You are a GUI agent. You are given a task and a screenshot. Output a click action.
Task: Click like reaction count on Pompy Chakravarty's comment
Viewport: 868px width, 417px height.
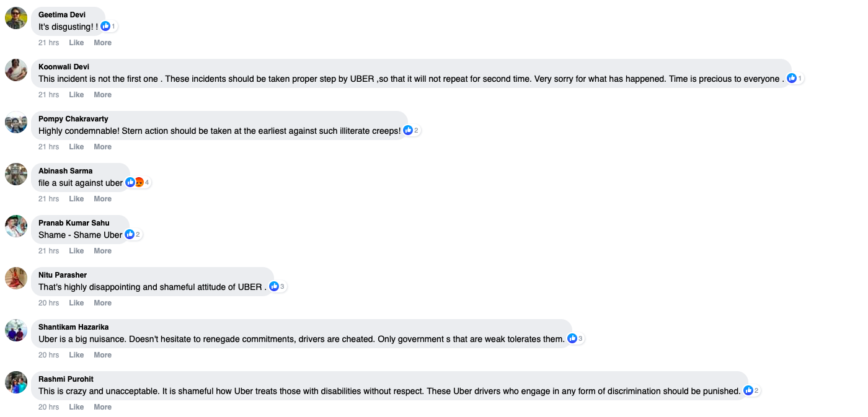(x=412, y=130)
